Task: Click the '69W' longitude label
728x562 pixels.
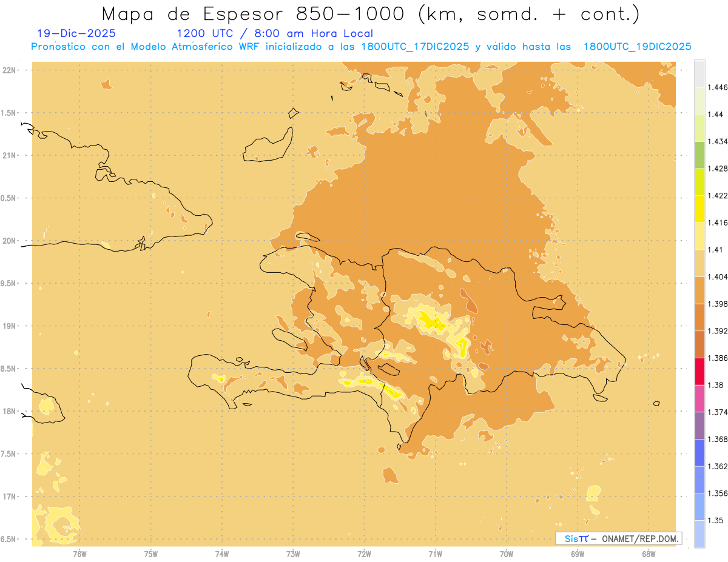Action: coord(578,554)
